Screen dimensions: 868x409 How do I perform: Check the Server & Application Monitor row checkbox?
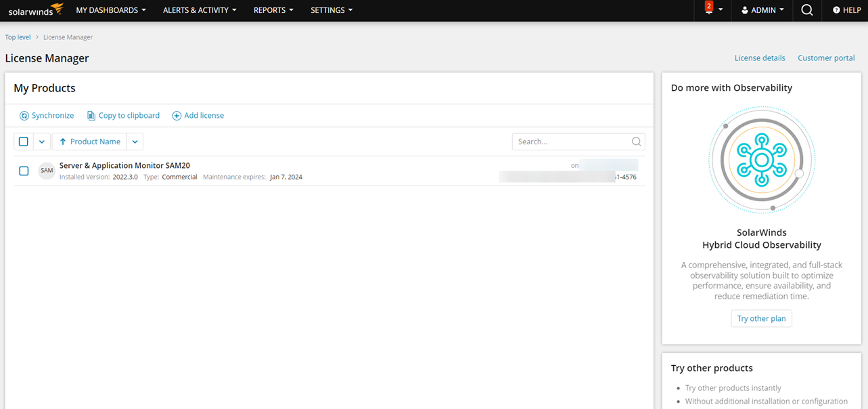24,171
